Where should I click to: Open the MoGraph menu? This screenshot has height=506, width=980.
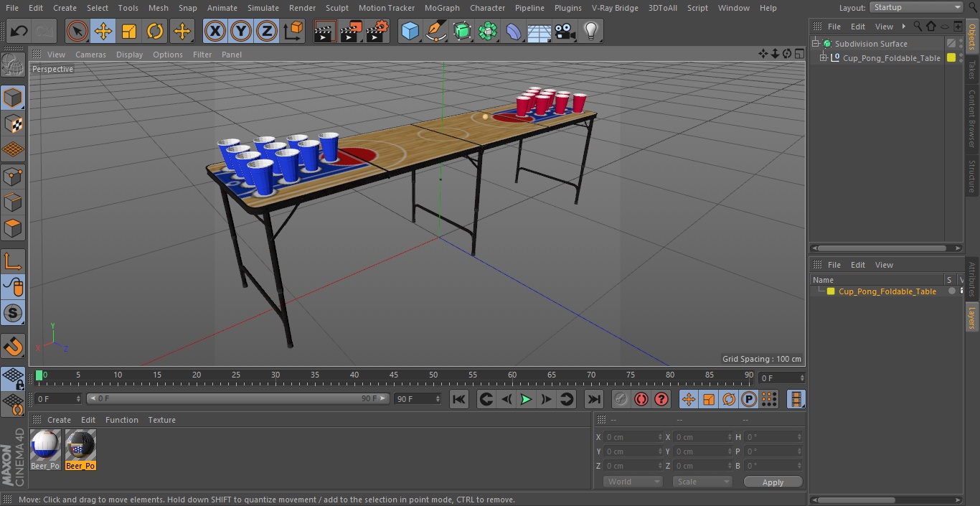click(442, 8)
